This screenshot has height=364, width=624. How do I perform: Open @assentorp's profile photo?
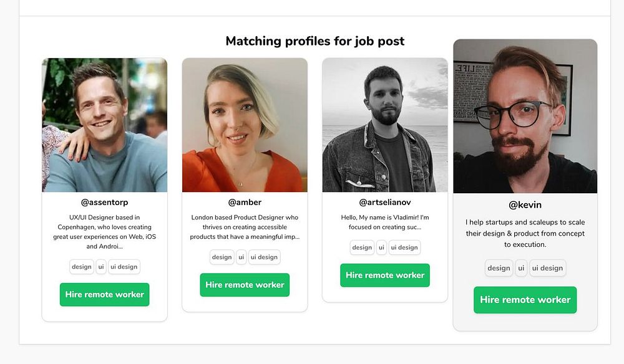click(x=104, y=125)
